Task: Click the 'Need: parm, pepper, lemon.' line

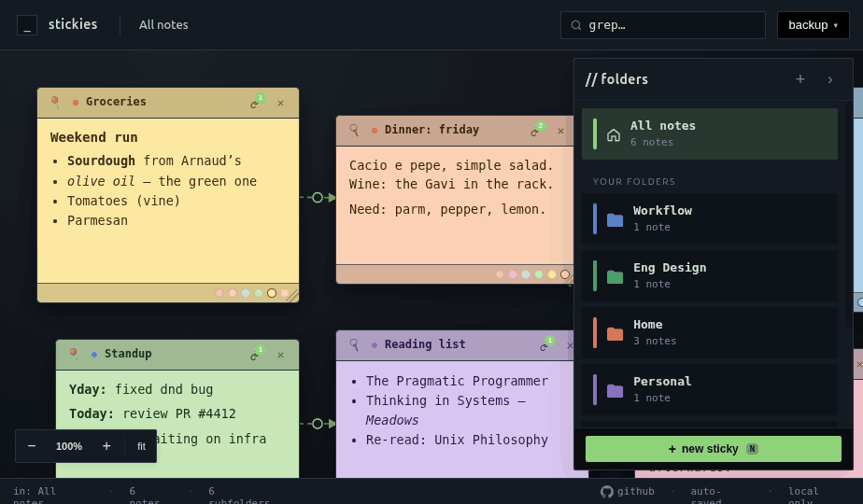Action: [x=447, y=210]
